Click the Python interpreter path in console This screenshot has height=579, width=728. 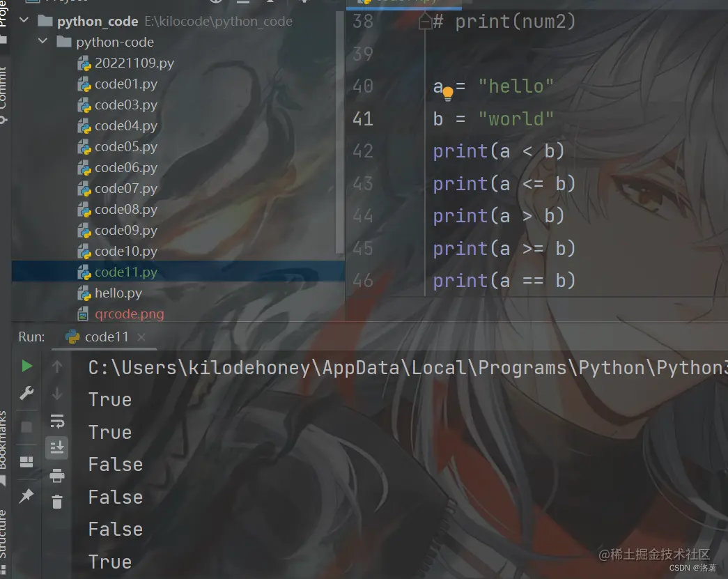pos(408,368)
